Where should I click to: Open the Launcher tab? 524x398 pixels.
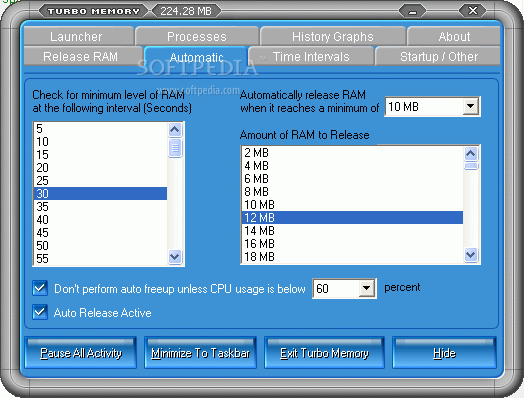(x=79, y=36)
